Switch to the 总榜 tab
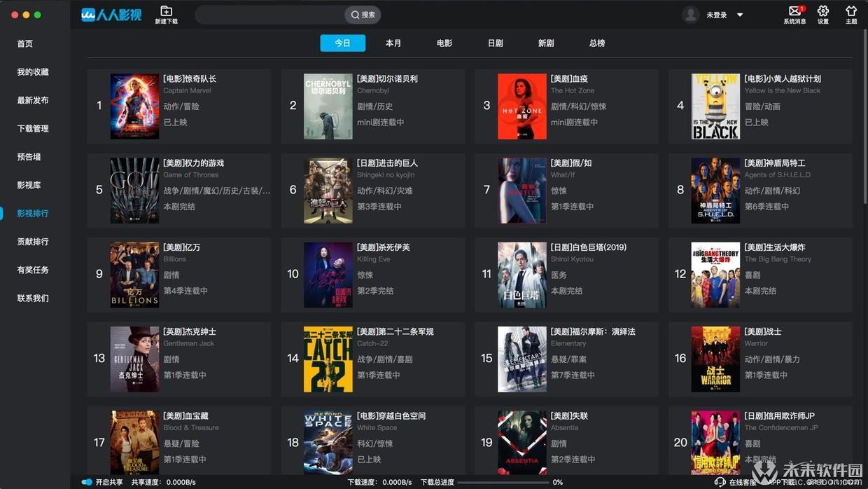Screen dimensions: 868x489 pos(597,43)
